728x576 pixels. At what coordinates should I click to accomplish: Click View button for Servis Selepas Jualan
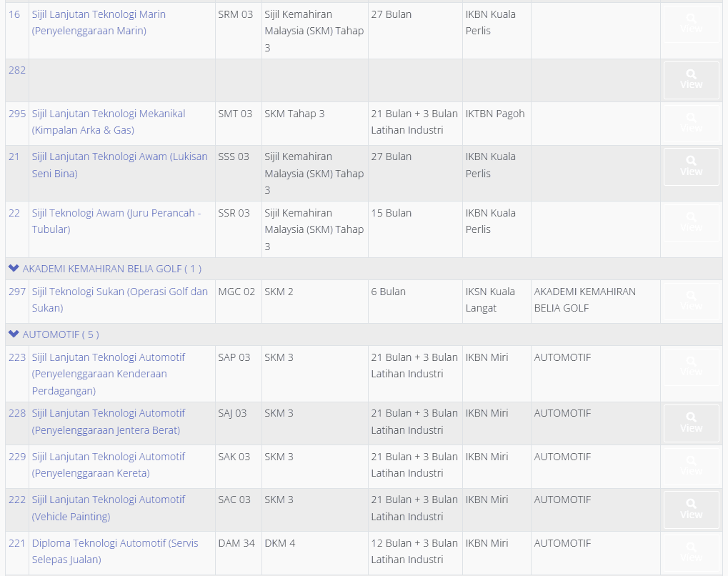click(x=691, y=552)
